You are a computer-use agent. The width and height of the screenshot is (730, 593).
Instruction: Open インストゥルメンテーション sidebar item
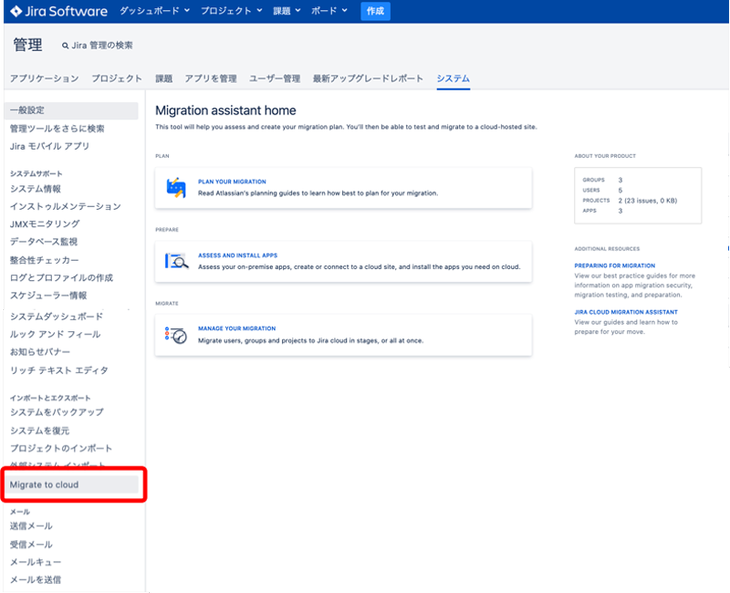(65, 207)
